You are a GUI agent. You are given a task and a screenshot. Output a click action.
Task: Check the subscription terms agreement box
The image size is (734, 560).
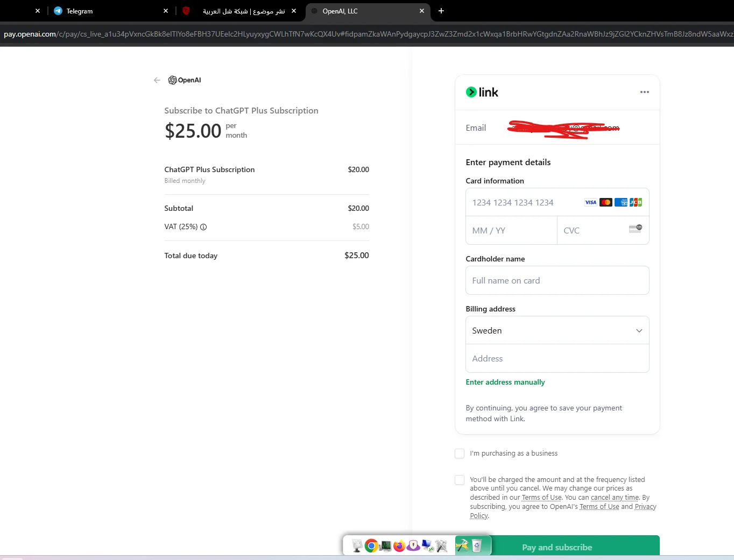point(460,480)
